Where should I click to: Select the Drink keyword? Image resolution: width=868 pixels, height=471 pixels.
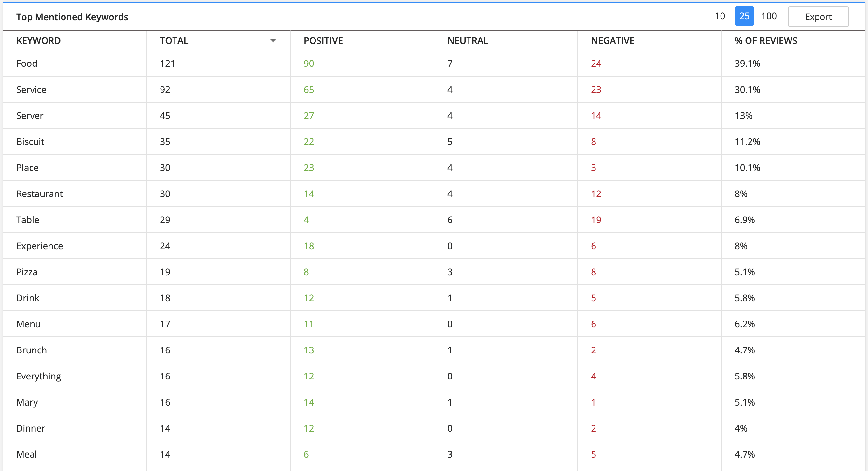pos(28,298)
